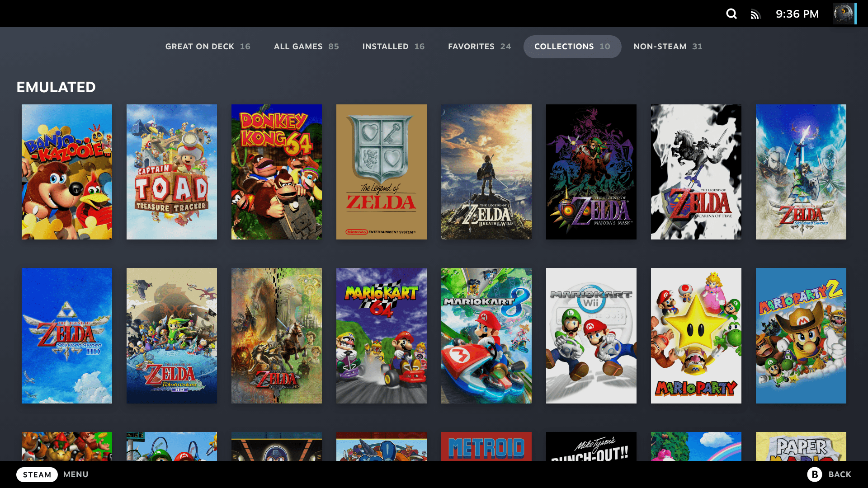Select Mario Party game thumbnail

point(696,335)
